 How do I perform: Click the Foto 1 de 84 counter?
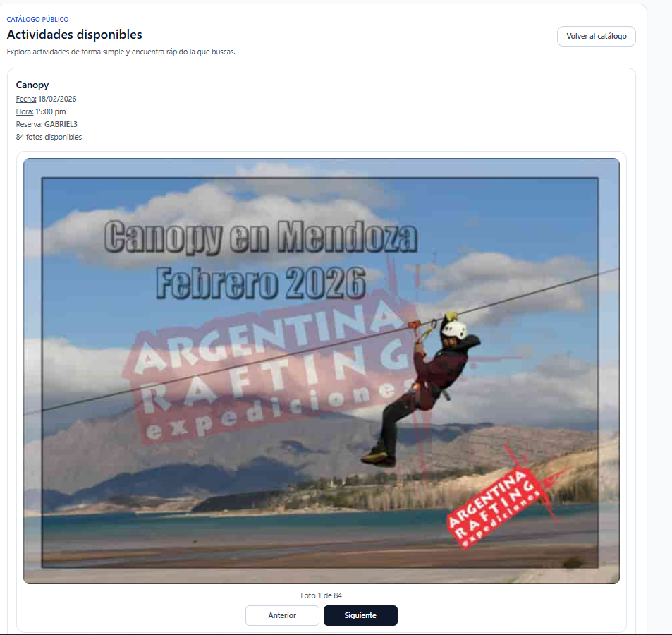tap(322, 595)
